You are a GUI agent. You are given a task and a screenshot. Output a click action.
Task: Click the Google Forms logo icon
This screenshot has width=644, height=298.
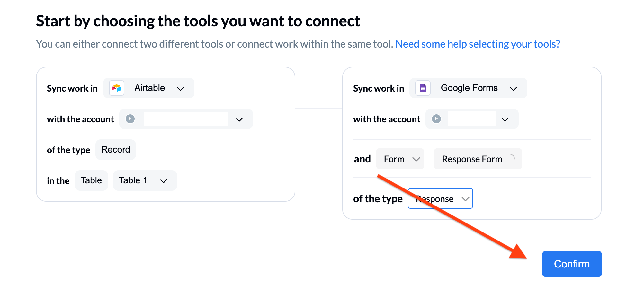coord(423,88)
